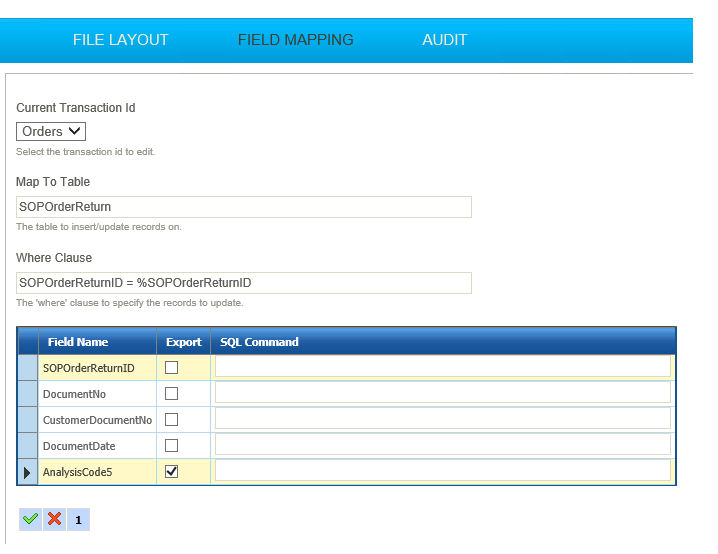Toggle Export checkbox for SOPOrderReturnID
This screenshot has height=554, width=718.
171,368
